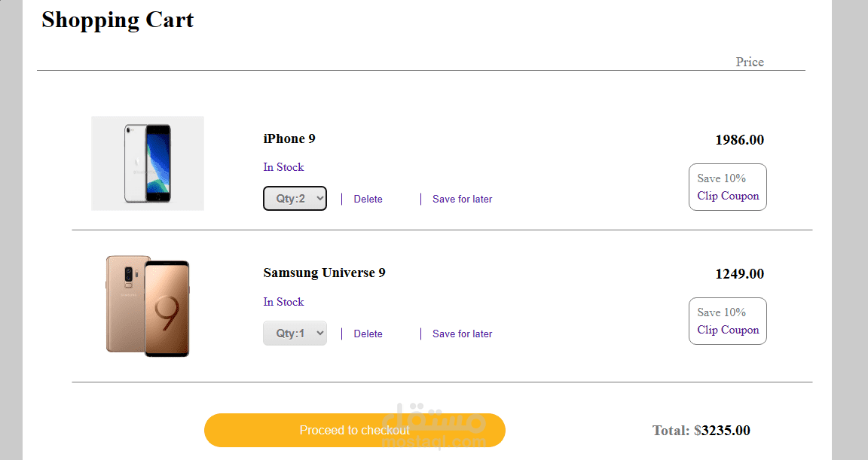Delete the Samsung Universe 9 from cart
Screen dimensions: 868x460
pyautogui.click(x=368, y=334)
